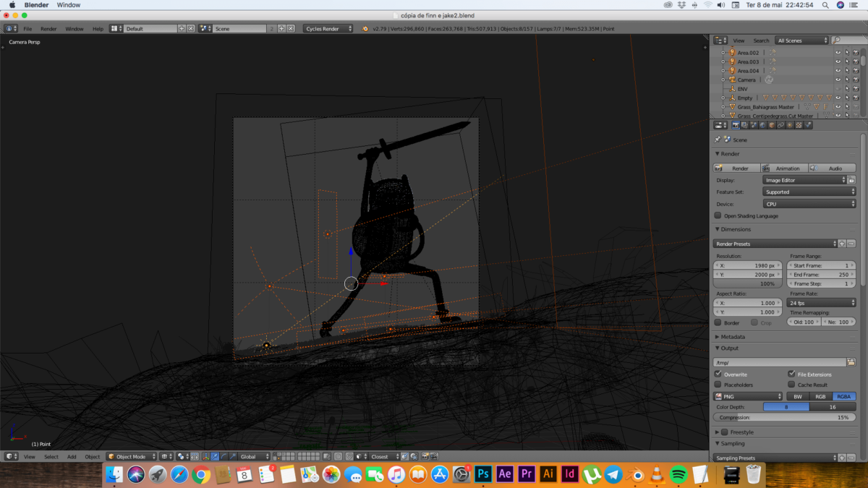Toggle the 3D manipulator widget icon
This screenshot has width=868, height=488.
(x=206, y=456)
